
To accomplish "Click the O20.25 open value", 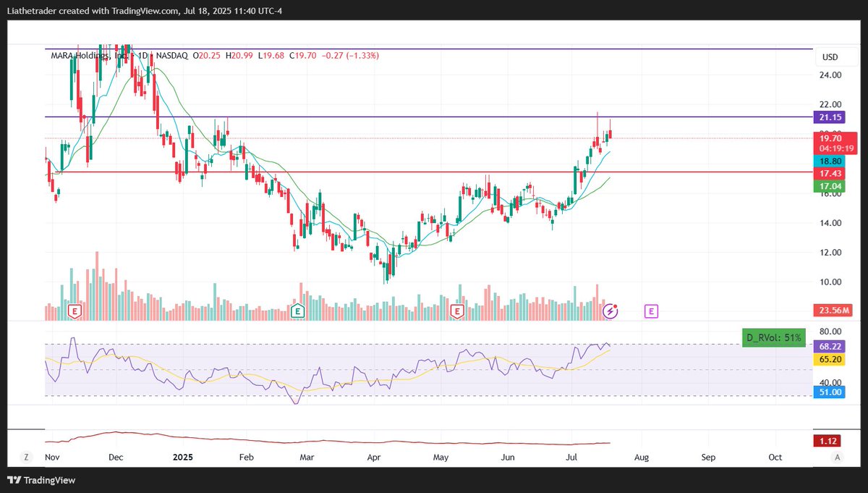I will tap(208, 55).
